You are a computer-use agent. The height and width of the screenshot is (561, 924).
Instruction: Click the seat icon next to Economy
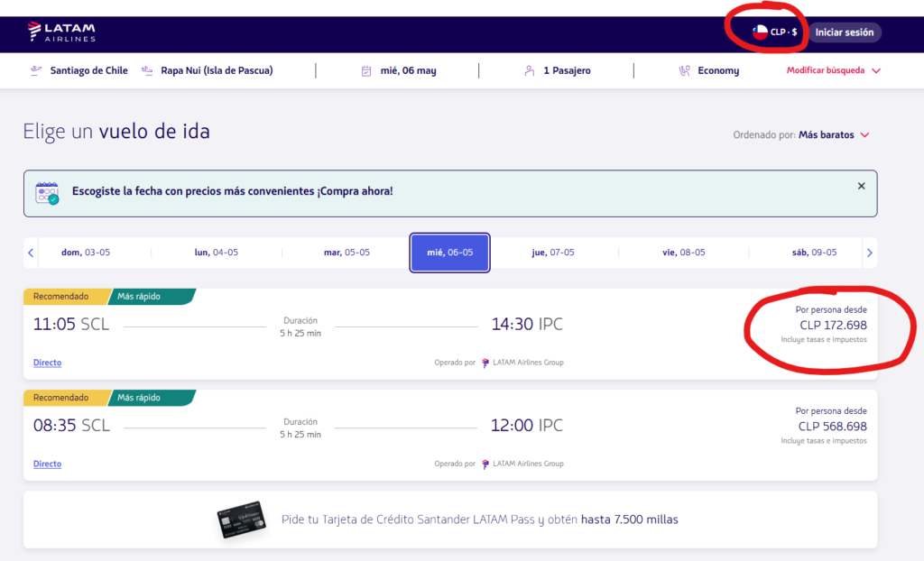pyautogui.click(x=685, y=71)
